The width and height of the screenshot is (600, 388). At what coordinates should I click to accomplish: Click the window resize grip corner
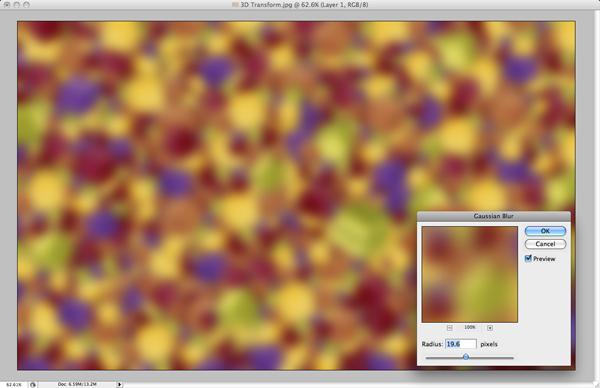tap(596, 385)
